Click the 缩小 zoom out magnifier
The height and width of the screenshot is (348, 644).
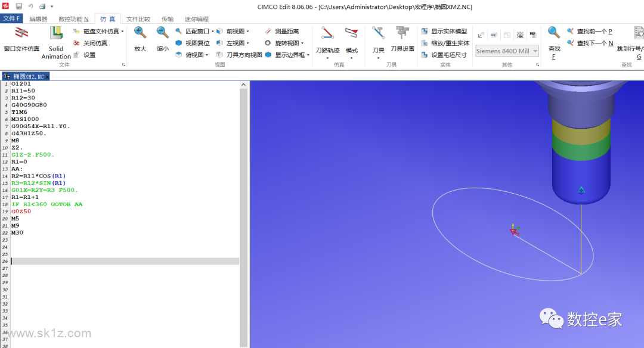(163, 33)
